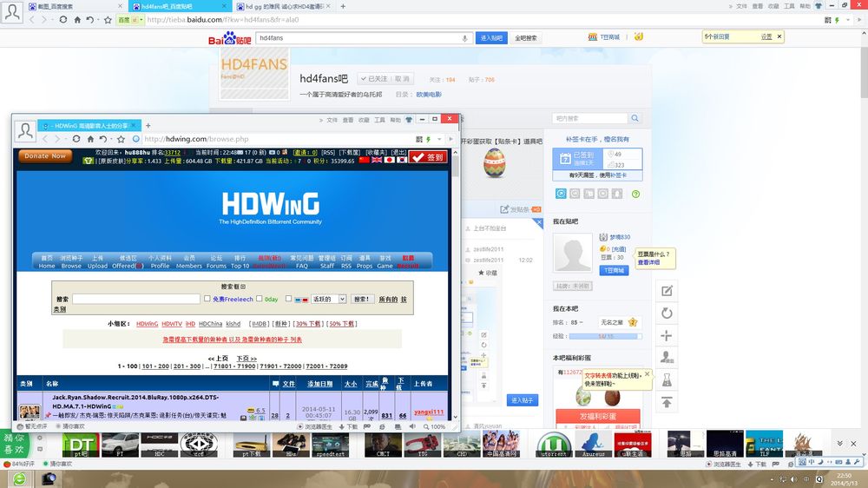Tick the checkbox beside the blue-red flag icons
The height and width of the screenshot is (488, 868).
(288, 299)
